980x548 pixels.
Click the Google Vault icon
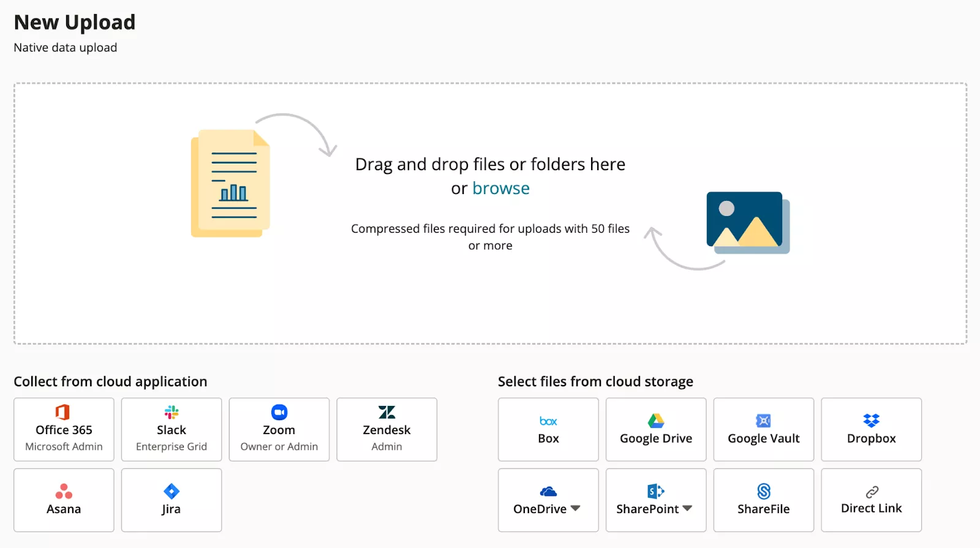763,421
